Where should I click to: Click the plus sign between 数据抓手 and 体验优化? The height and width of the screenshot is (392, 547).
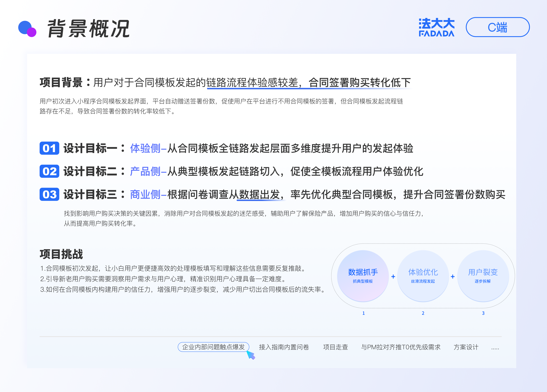pos(393,276)
